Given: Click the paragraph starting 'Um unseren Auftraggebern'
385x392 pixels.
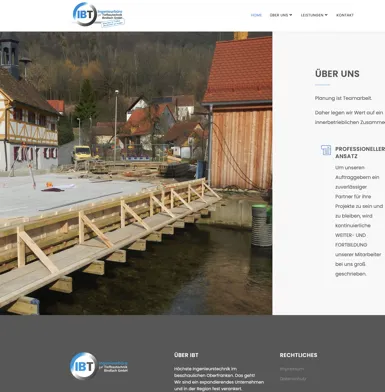Looking at the screenshot, I should (x=359, y=221).
